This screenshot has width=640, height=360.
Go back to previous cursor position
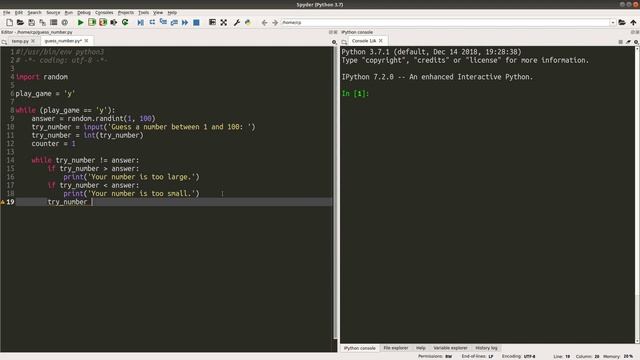(x=264, y=22)
